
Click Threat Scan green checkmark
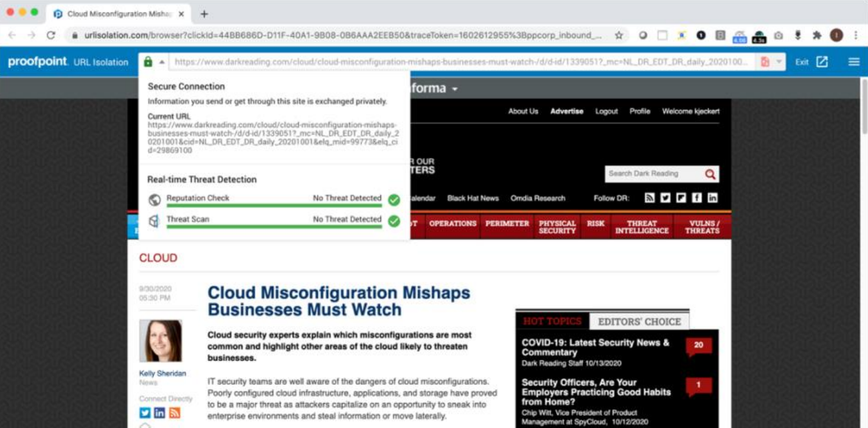coord(394,221)
